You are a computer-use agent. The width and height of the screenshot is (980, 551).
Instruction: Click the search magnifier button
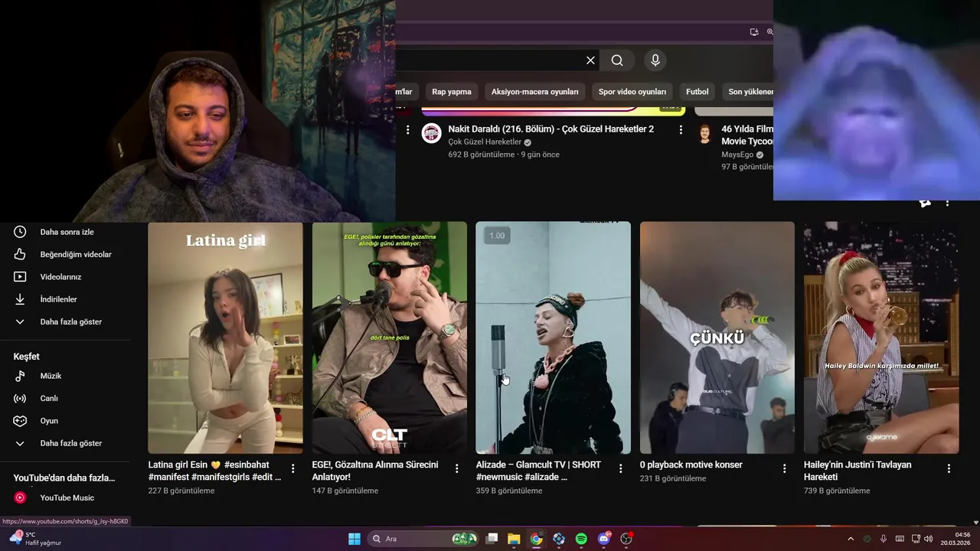617,60
